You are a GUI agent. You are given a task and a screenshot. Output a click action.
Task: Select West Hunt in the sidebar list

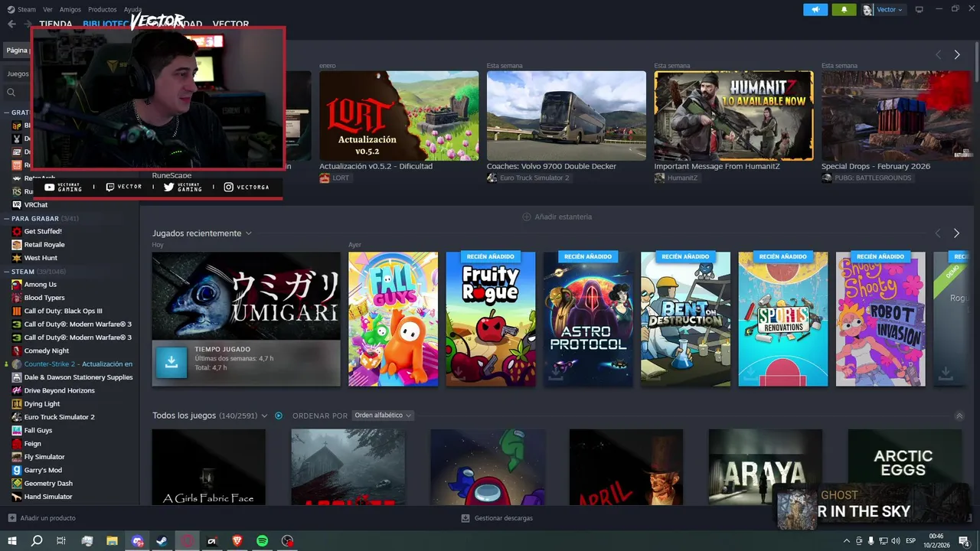[41, 258]
